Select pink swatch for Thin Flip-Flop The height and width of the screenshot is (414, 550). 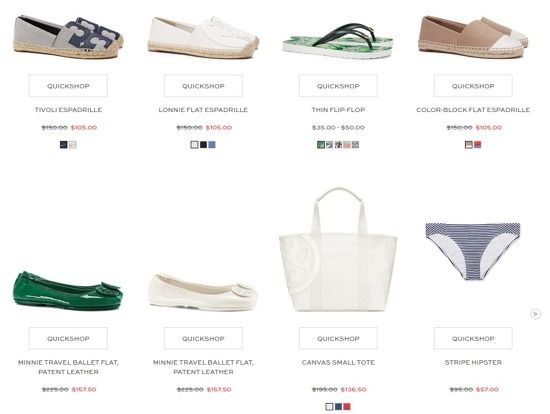tap(347, 145)
